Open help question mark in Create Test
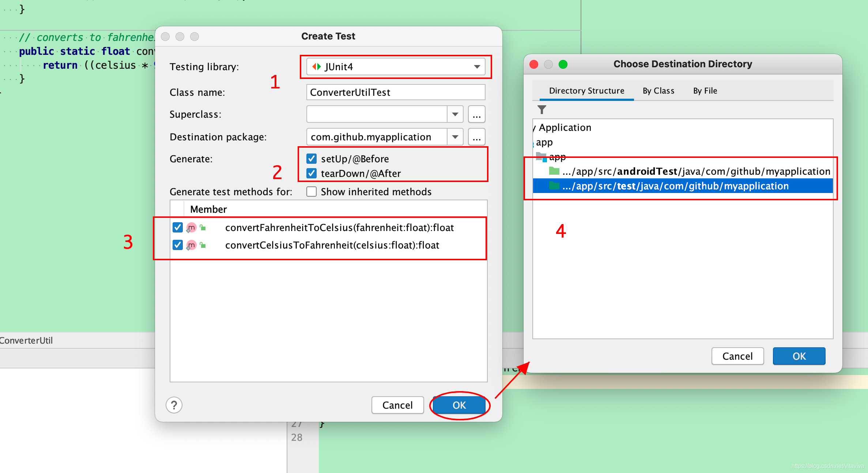The image size is (868, 473). click(174, 405)
